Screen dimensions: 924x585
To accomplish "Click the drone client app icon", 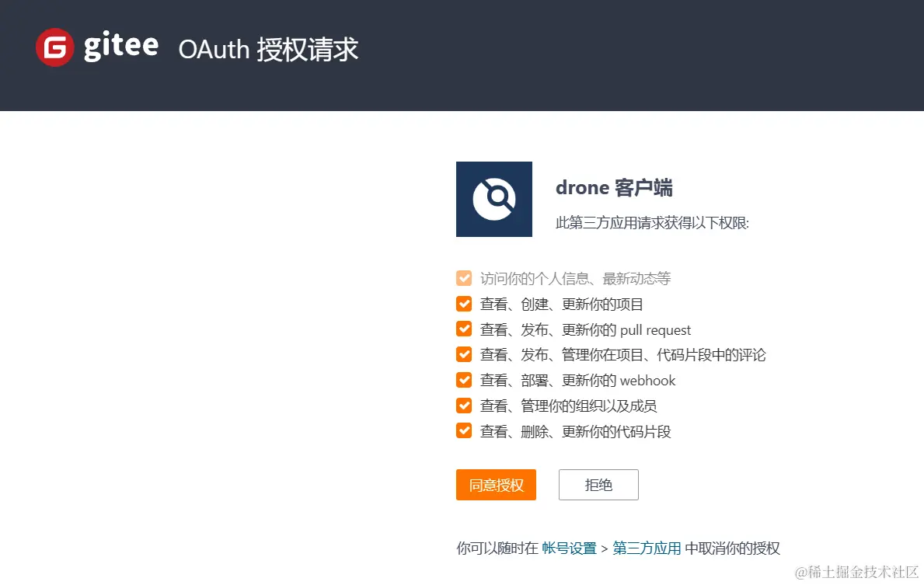I will coord(493,199).
